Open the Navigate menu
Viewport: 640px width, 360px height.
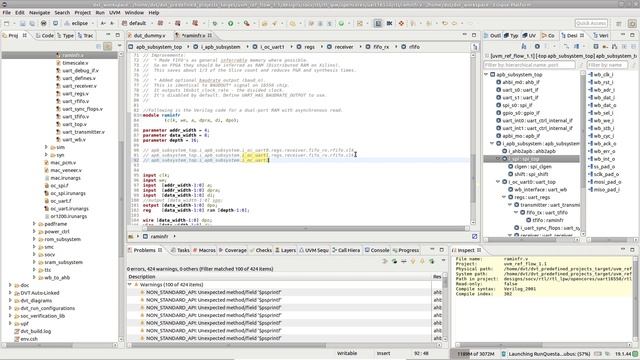(40, 13)
